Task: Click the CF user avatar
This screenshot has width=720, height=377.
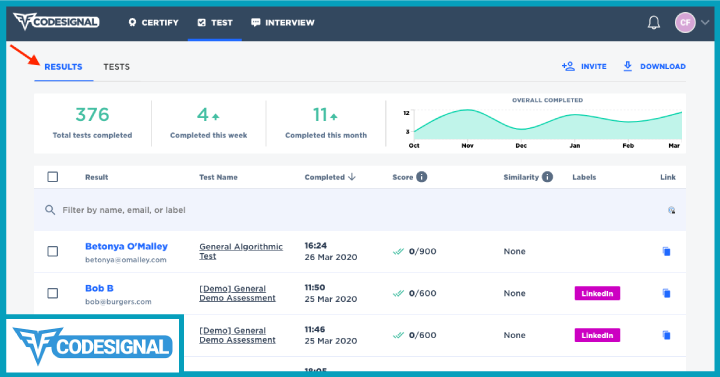Action: pyautogui.click(x=685, y=23)
